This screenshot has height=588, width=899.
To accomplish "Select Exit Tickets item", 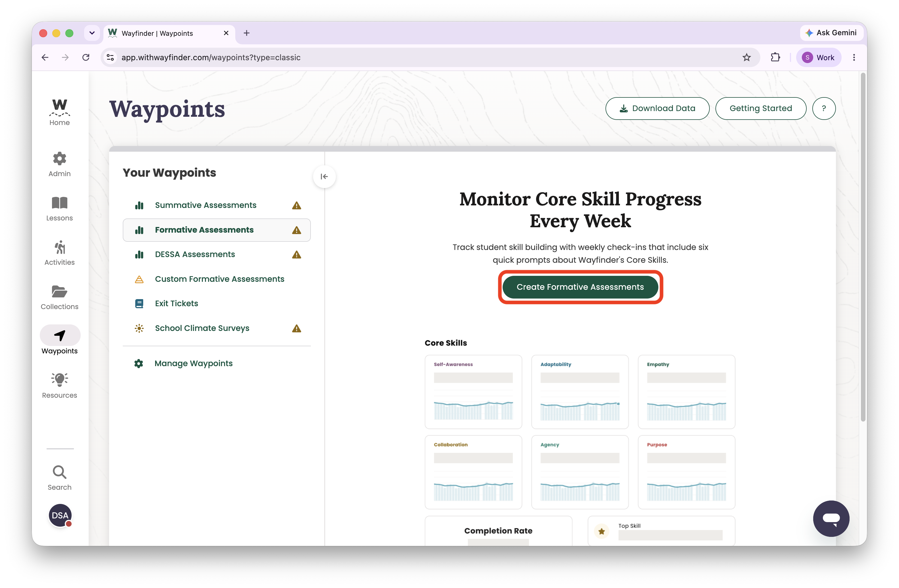I will pos(217,304).
